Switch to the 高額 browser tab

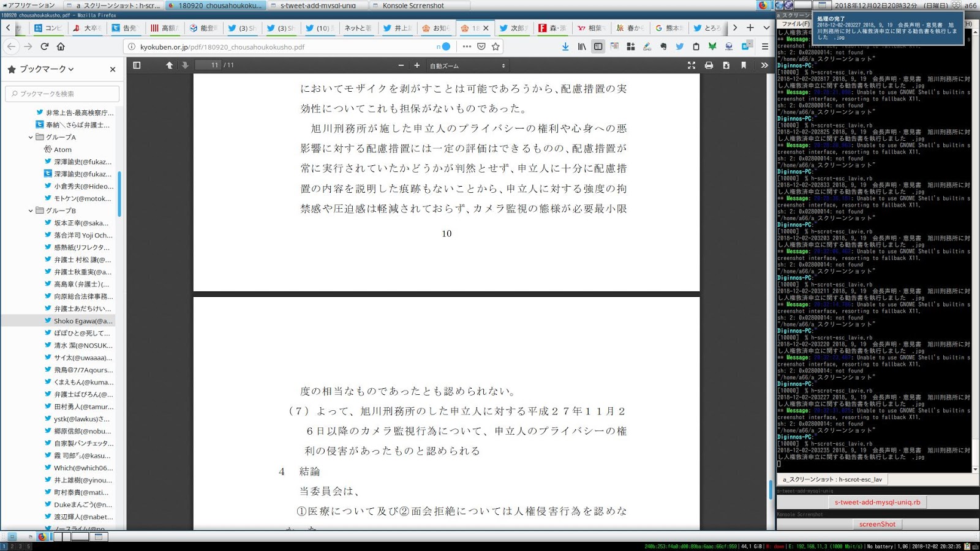coord(164,28)
